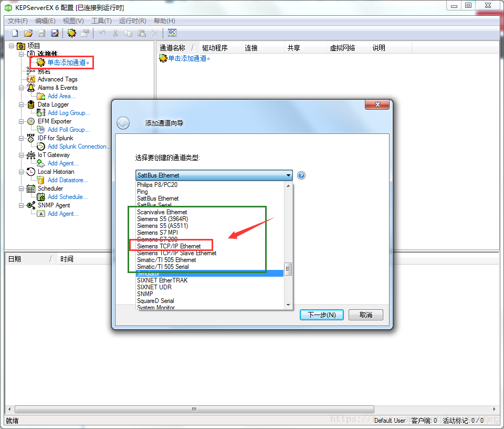The height and width of the screenshot is (429, 504).
Task: Open the channel type combo box
Action: click(214, 175)
